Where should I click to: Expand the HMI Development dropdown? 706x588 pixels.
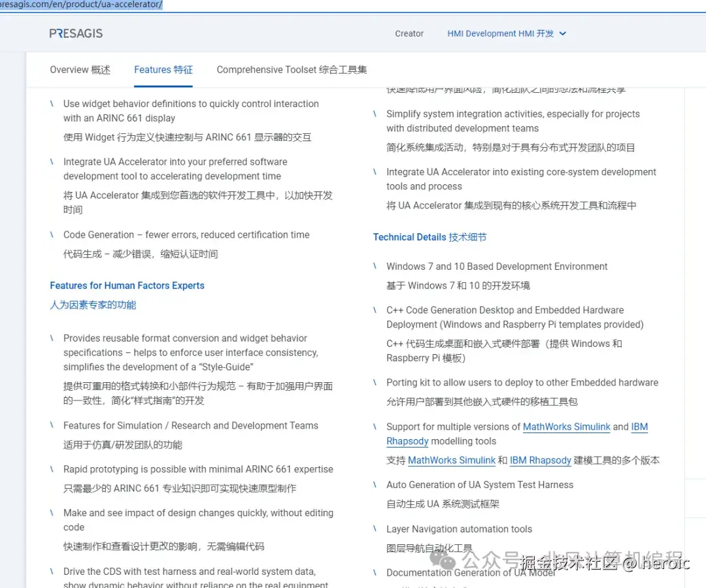(x=507, y=33)
